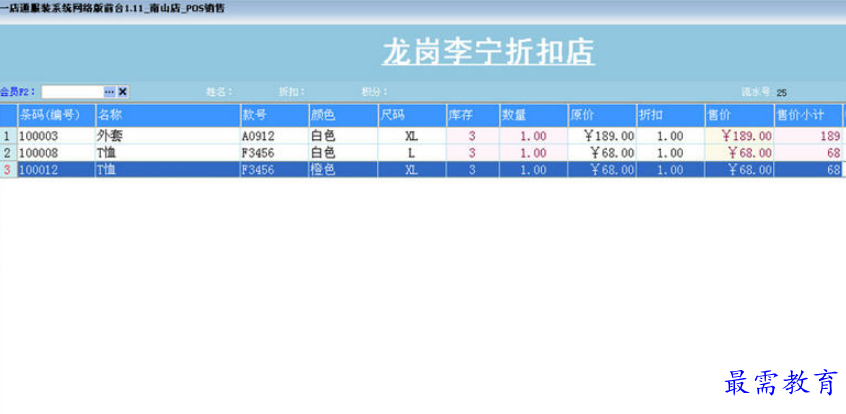846x414 pixels.
Task: Click the 条码(编号) column header
Action: click(x=57, y=115)
